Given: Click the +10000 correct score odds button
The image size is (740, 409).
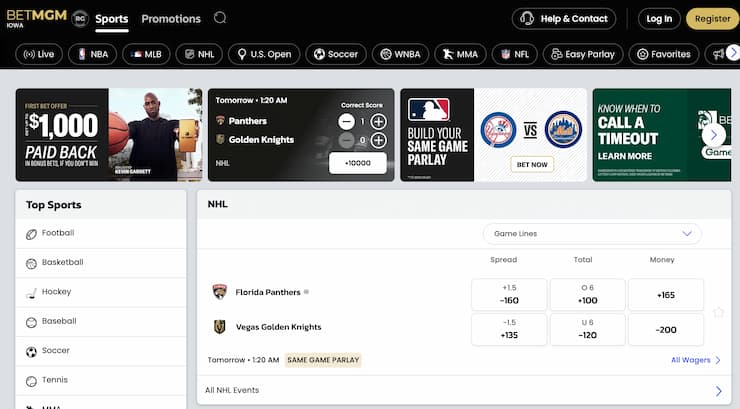Looking at the screenshot, I should click(358, 163).
